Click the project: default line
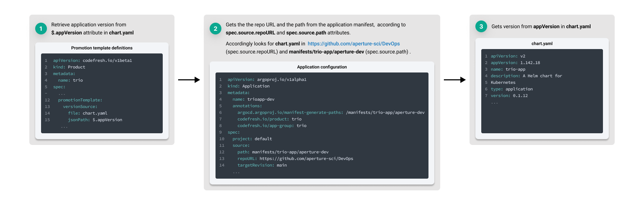The height and width of the screenshot is (205, 644). pyautogui.click(x=252, y=139)
